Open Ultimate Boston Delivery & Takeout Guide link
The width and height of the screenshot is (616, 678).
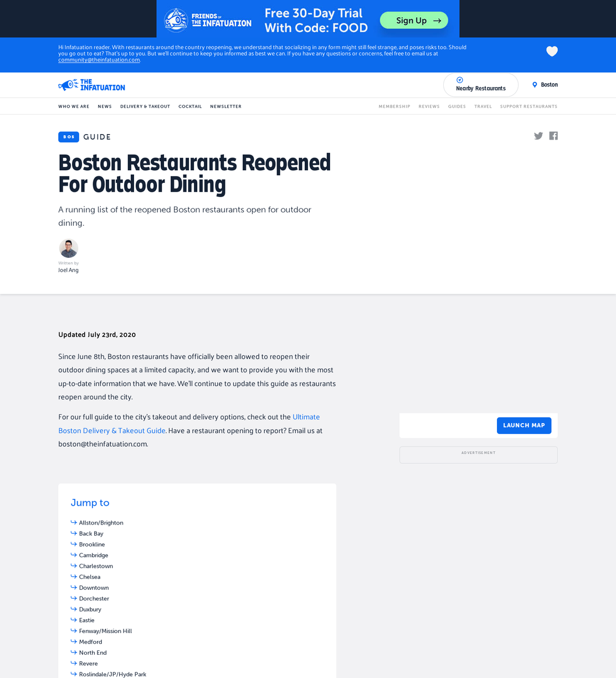[189, 424]
